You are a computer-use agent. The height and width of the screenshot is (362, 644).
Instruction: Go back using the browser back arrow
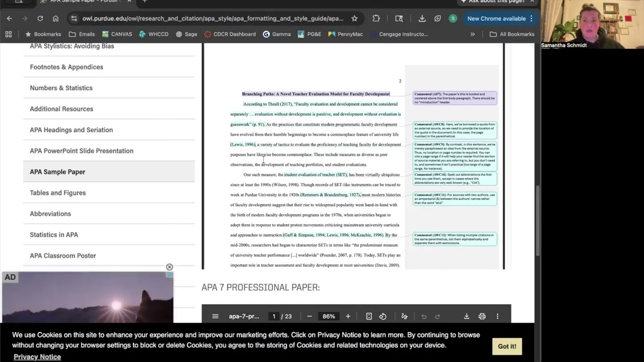pos(10,19)
